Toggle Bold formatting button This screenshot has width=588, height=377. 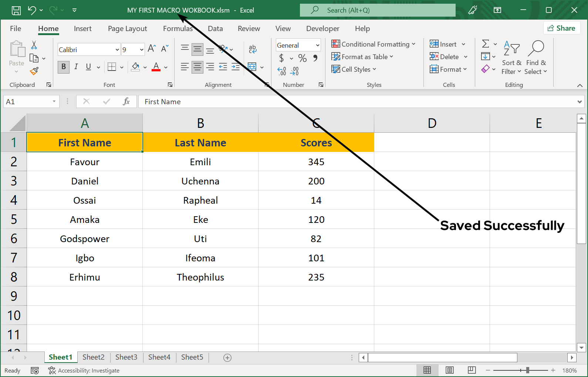coord(64,67)
